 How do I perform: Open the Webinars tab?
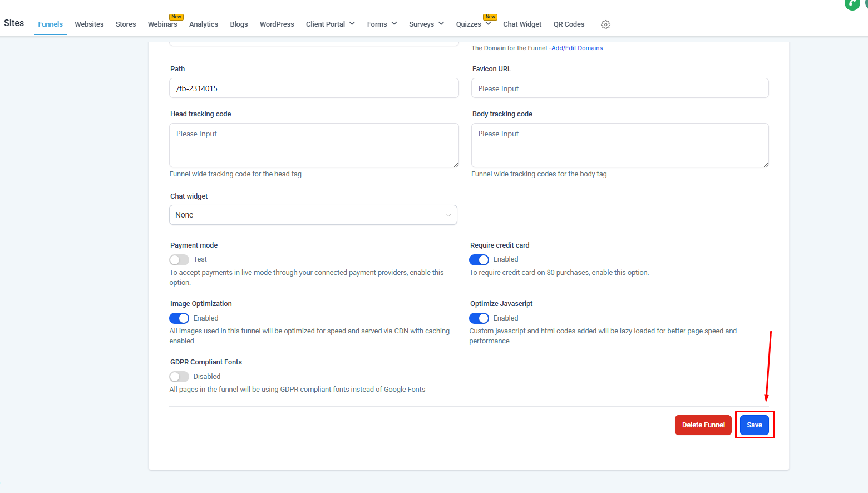pos(162,24)
